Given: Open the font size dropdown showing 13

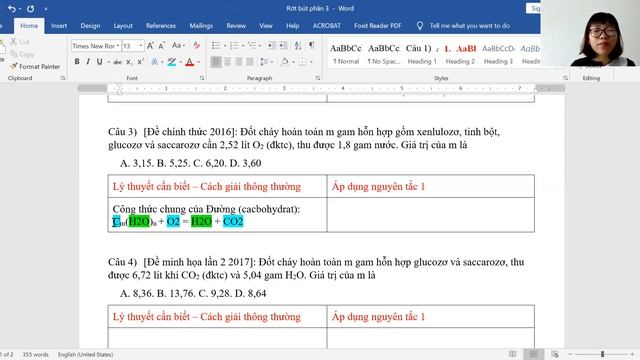Looking at the screenshot, I should (x=141, y=46).
